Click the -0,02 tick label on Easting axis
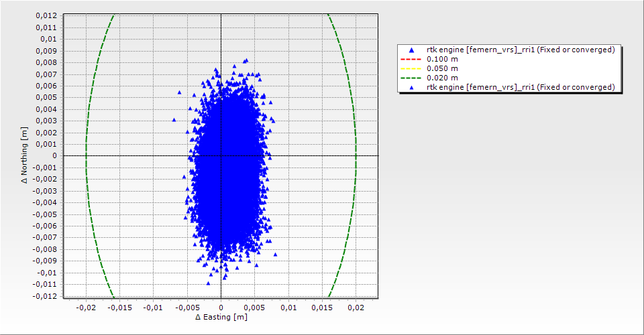The image size is (644, 335). (85, 307)
